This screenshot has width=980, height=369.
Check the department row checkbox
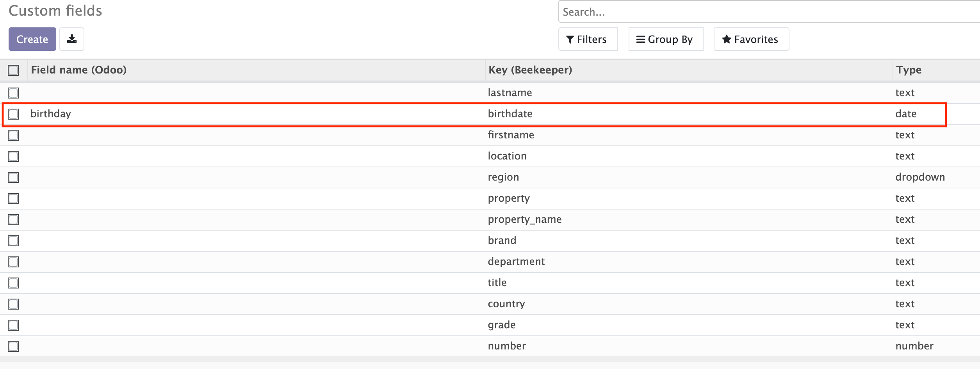coord(13,262)
